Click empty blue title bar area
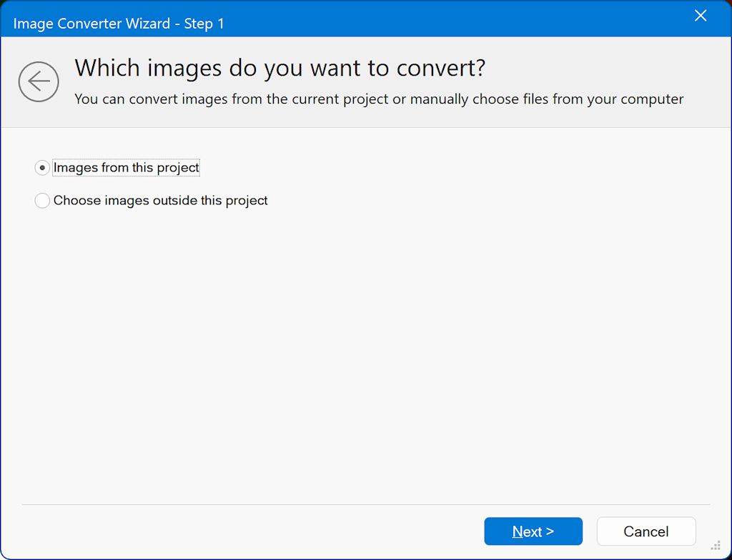Image resolution: width=732 pixels, height=560 pixels. pos(457,19)
